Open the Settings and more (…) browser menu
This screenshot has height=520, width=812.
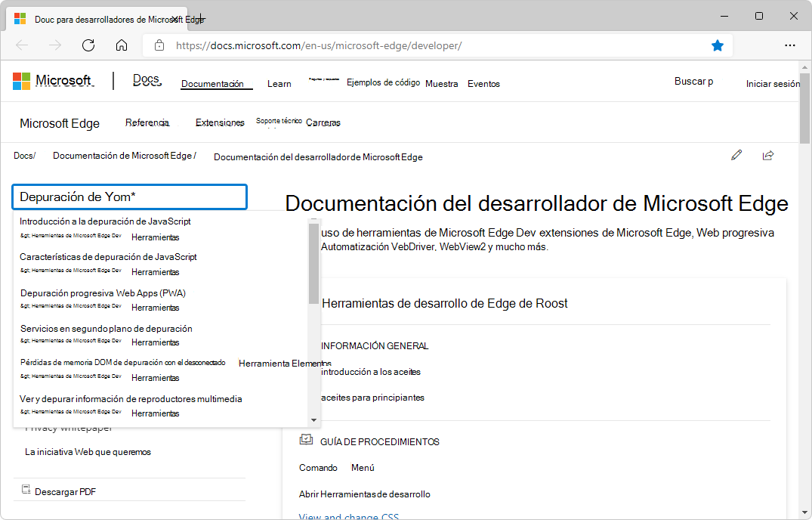pos(790,45)
